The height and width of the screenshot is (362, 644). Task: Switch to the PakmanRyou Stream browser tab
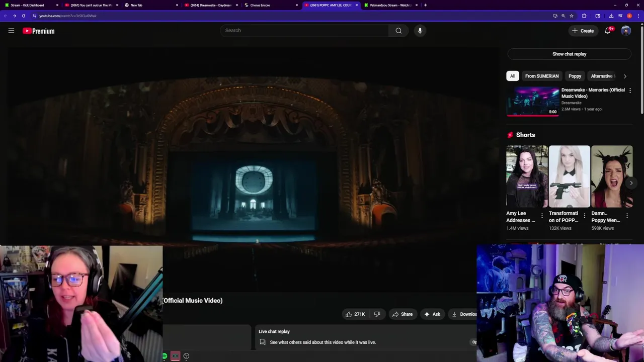point(390,5)
